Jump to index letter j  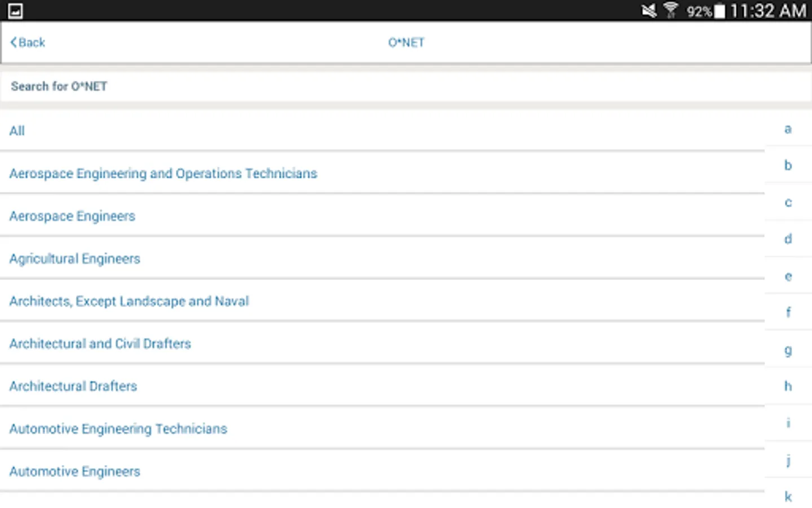tap(788, 461)
